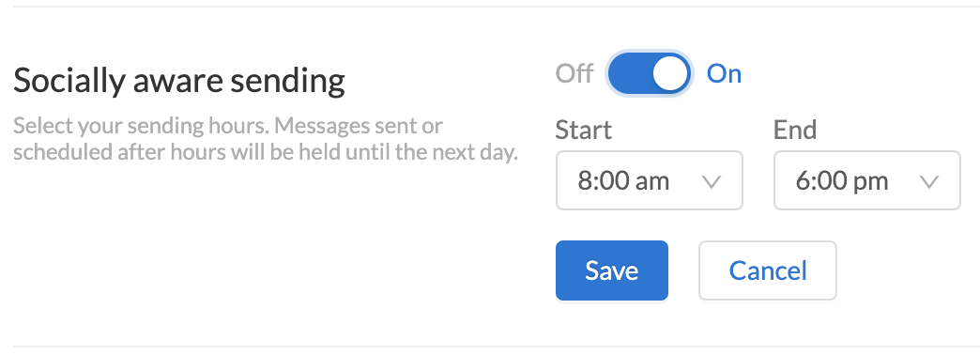The image size is (980, 355).
Task: Click the chevron arrow in Start dropdown
Action: point(712,182)
